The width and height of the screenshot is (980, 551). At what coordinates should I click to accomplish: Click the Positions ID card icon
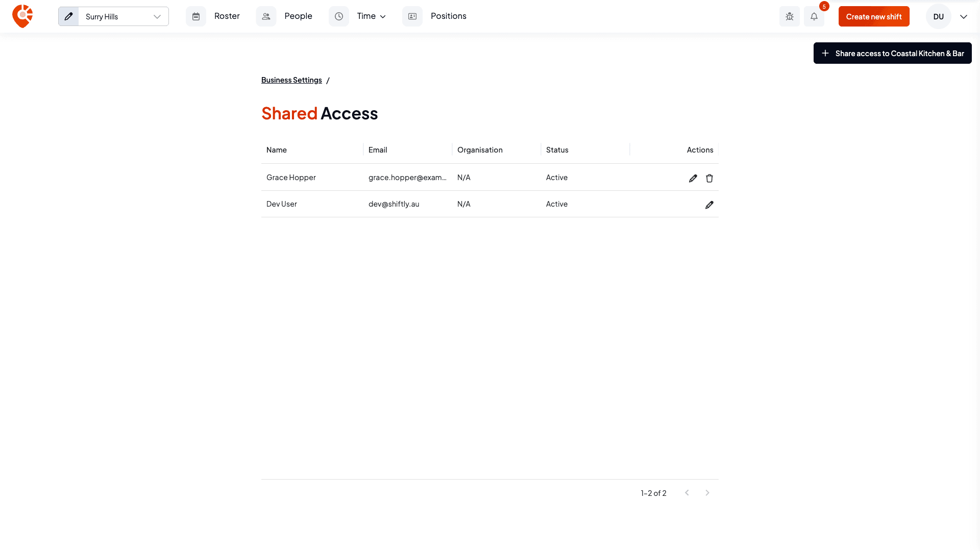click(412, 16)
